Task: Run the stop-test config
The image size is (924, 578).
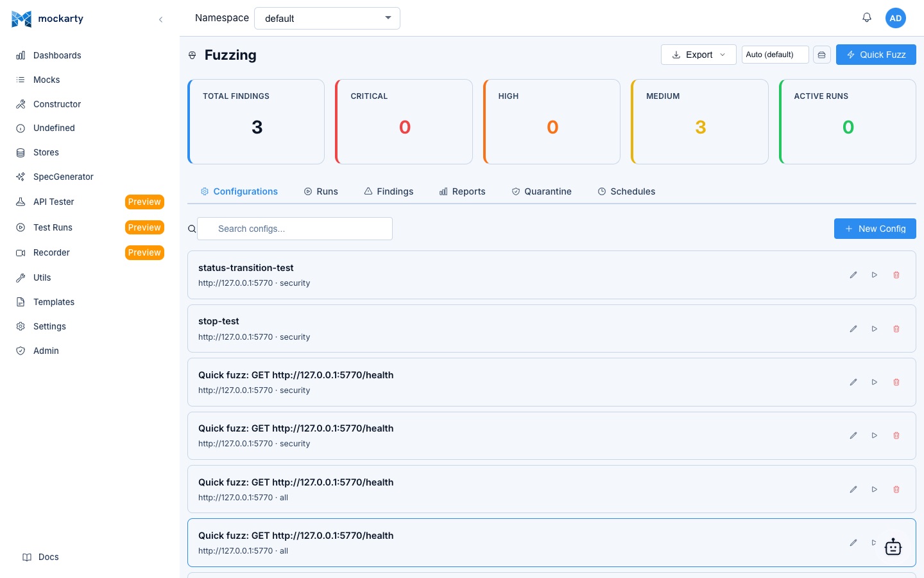Action: click(874, 329)
